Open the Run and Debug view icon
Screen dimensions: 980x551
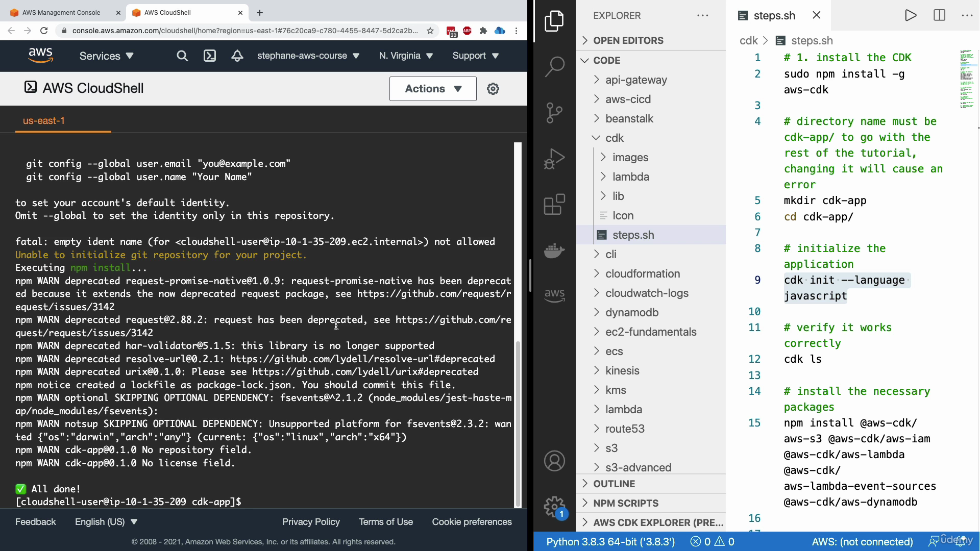554,159
